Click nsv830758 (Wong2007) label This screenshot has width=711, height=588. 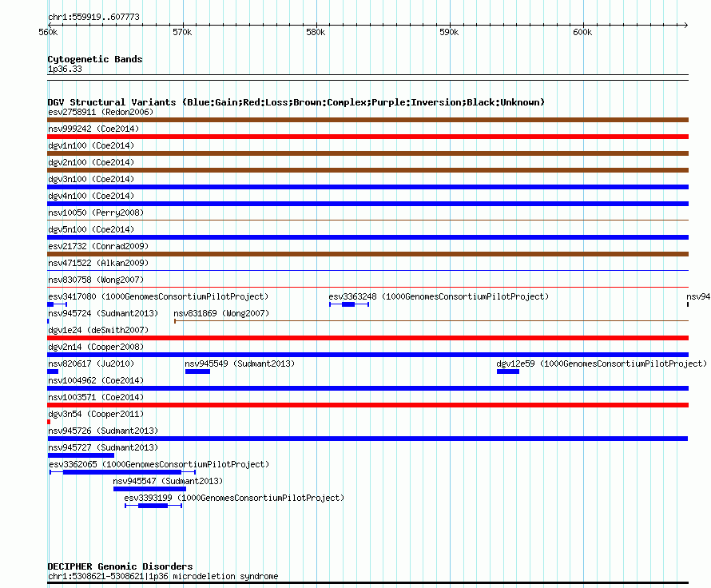(x=96, y=280)
